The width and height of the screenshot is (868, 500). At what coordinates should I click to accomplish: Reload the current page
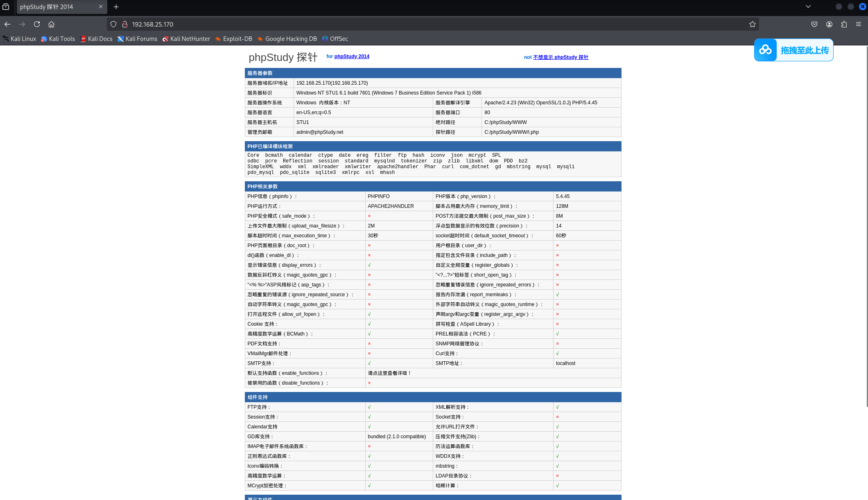click(37, 24)
